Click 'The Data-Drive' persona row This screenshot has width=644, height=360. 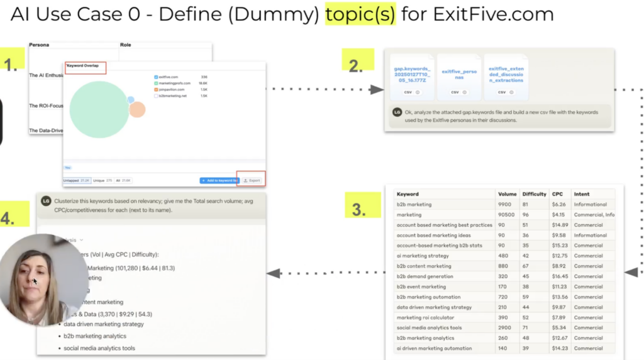point(46,131)
